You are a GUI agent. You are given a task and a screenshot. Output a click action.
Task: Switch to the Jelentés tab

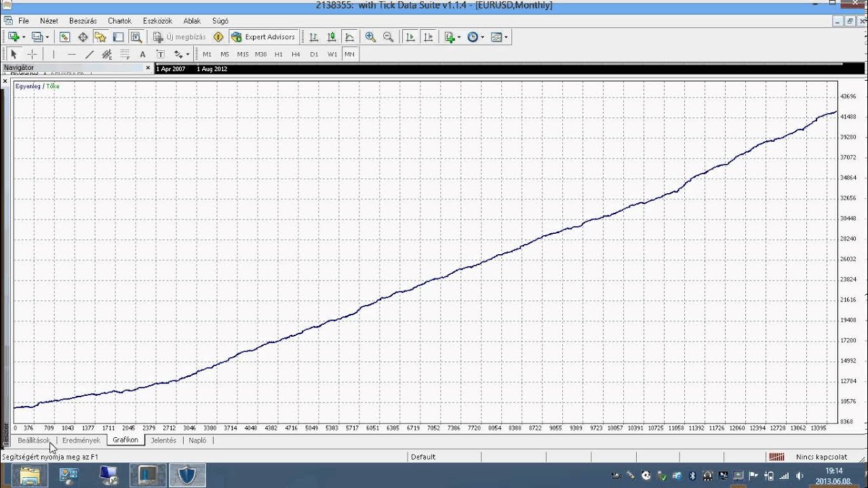pos(163,441)
